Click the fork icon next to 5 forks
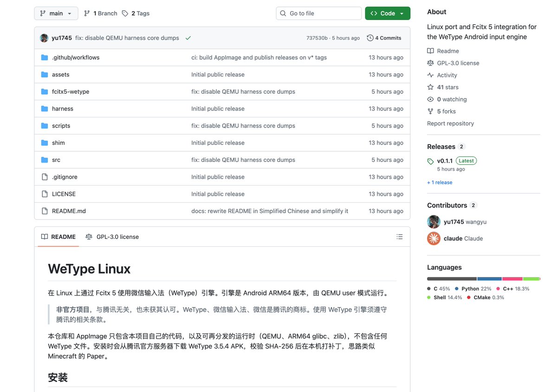Viewport: 557px width, 392px height. [430, 111]
